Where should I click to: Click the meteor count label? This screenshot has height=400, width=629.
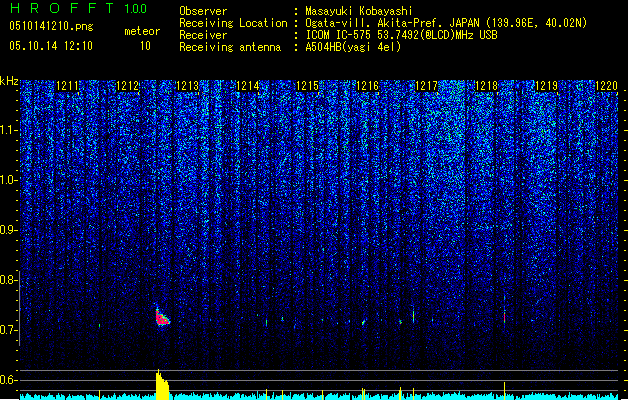coord(142,31)
